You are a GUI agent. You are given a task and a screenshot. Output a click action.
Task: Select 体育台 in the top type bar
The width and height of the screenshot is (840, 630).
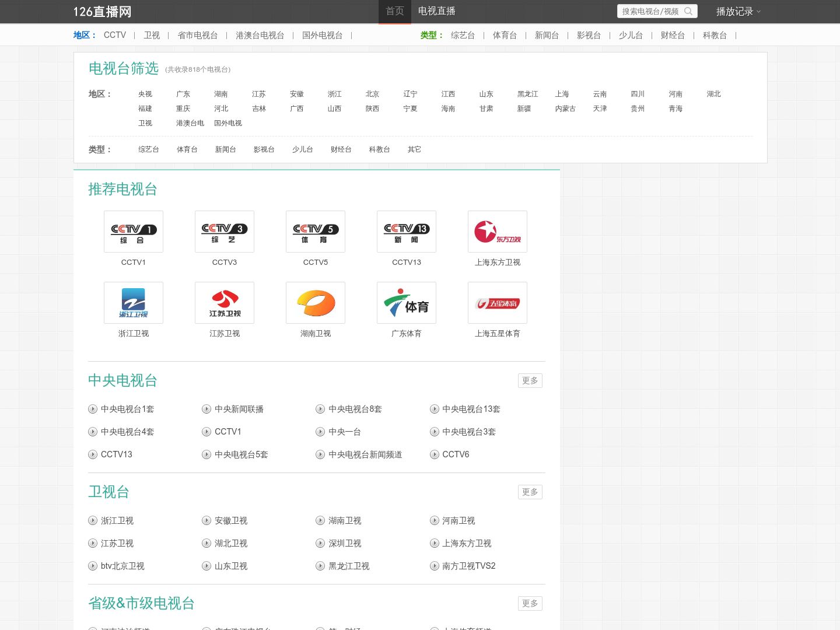pyautogui.click(x=505, y=35)
